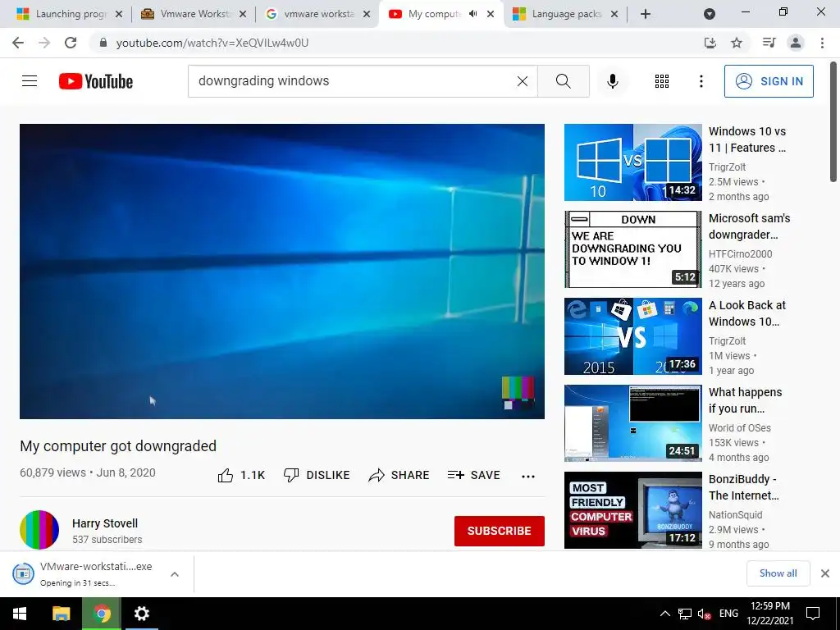Viewport: 840px width, 630px height.
Task: Click the address bar URL
Action: point(212,43)
